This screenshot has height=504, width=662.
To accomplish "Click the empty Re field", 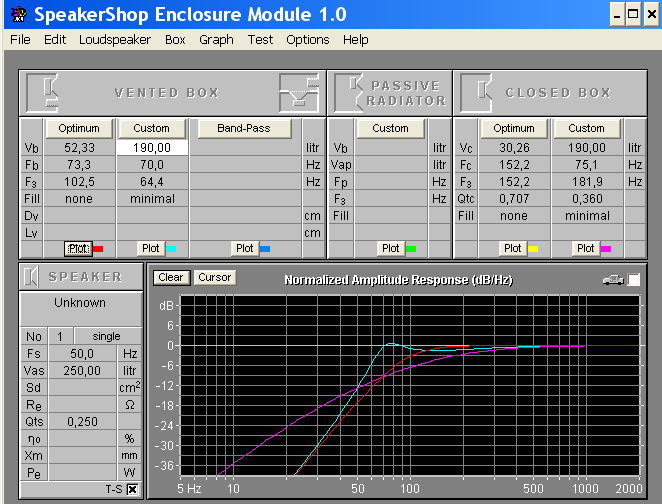I will click(x=82, y=404).
